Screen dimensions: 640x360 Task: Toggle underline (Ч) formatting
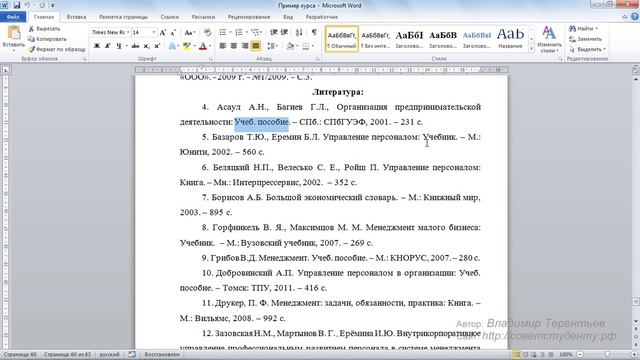click(x=118, y=46)
